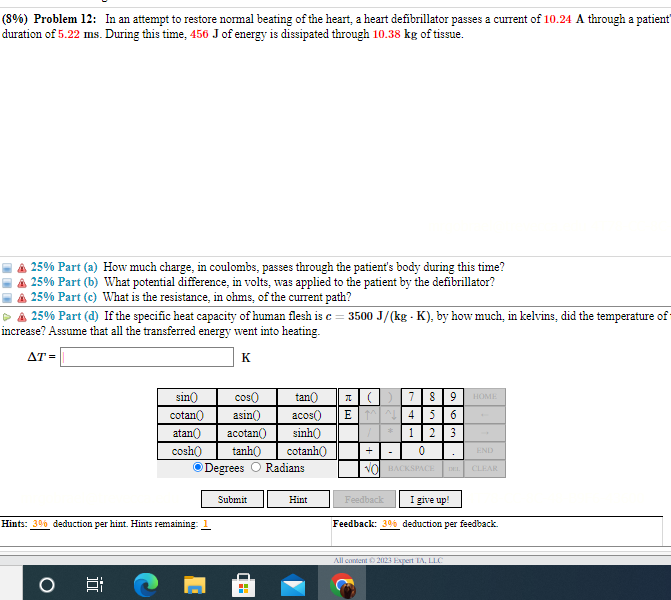The height and width of the screenshot is (600, 671).
Task: Click the END key on keypad
Action: pyautogui.click(x=485, y=451)
